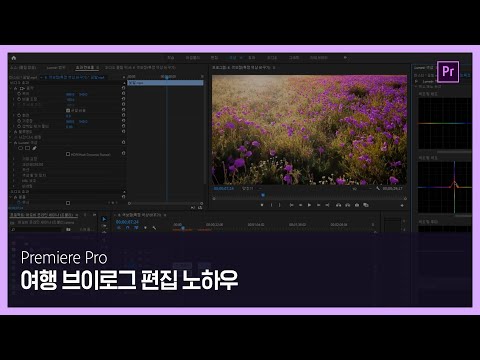Select the ellipse mask tool under Lumetri
Viewport: 480px width, 360px height.
pyautogui.click(x=21, y=148)
